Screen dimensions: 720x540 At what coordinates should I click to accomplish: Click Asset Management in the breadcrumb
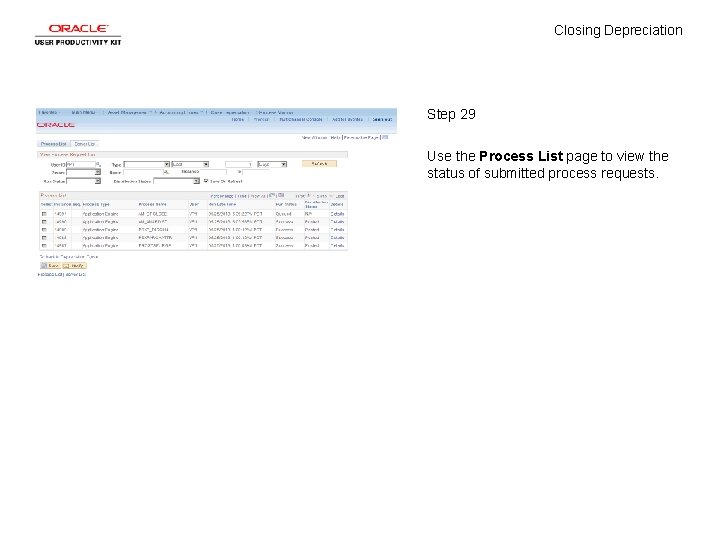127,112
